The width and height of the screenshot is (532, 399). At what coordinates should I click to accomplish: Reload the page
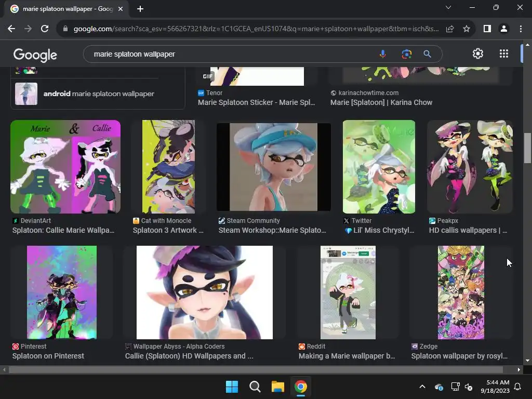point(45,29)
